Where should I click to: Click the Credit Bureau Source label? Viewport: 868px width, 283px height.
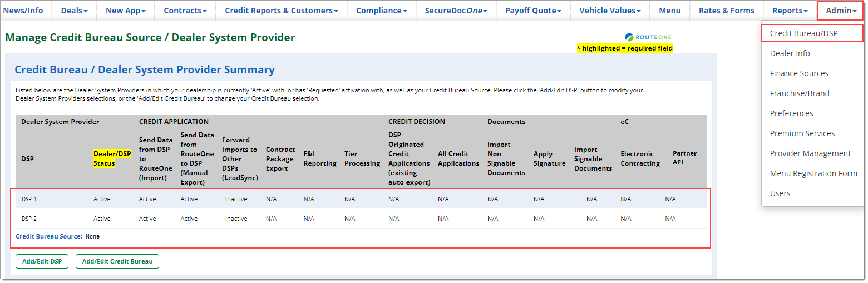[x=49, y=236]
